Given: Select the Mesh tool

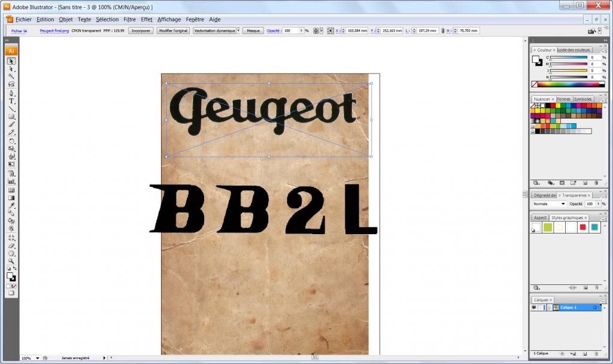Looking at the screenshot, I should coord(11,190).
